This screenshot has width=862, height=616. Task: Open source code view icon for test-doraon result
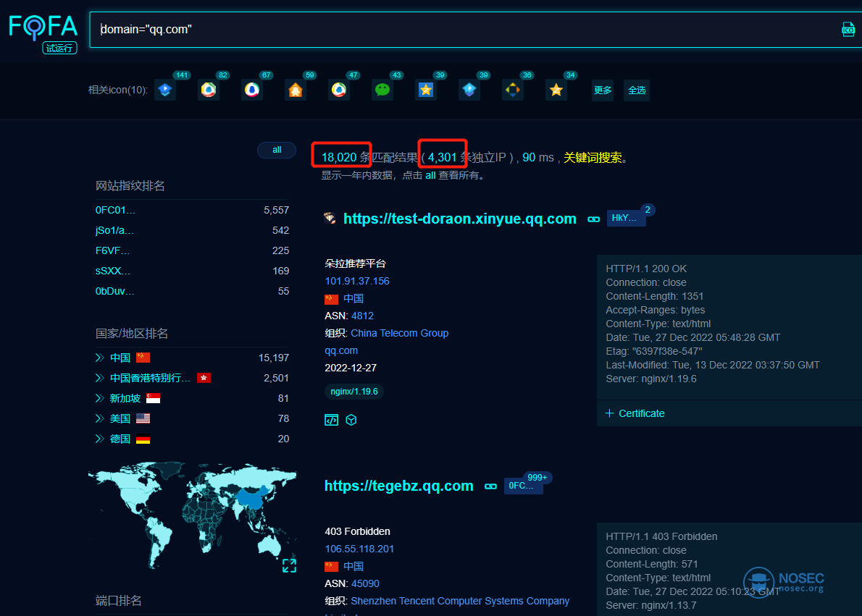click(331, 420)
